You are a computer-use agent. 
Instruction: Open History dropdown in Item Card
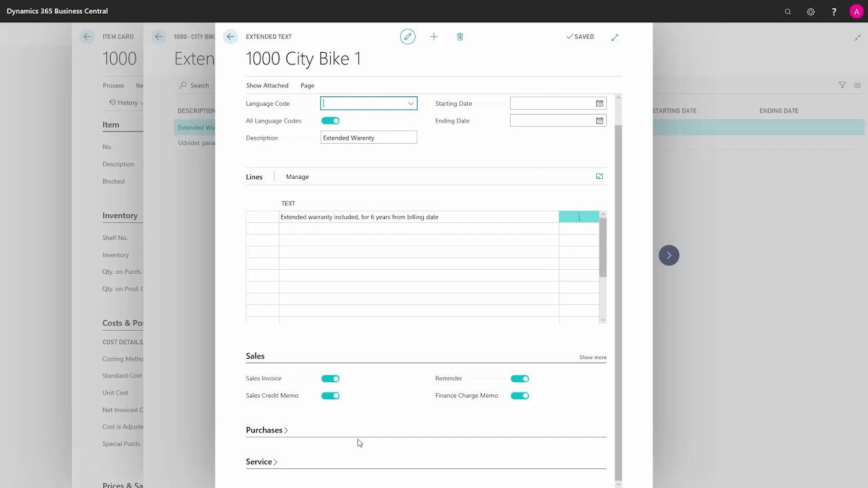click(126, 103)
